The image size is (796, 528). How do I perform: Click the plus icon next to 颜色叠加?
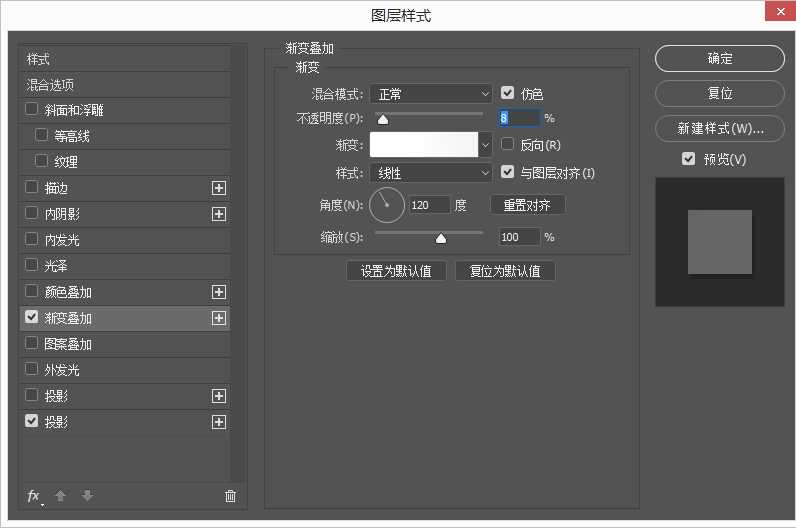point(219,292)
